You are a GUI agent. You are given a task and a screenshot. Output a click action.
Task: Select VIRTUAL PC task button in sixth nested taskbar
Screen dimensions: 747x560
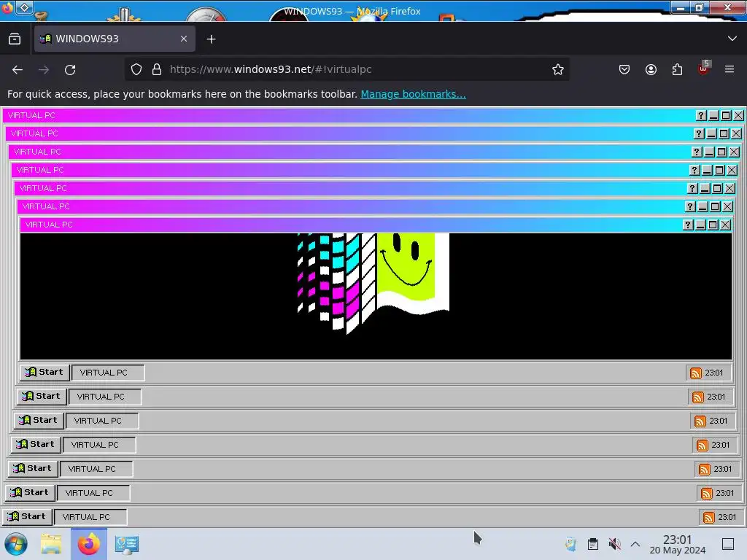(105, 397)
